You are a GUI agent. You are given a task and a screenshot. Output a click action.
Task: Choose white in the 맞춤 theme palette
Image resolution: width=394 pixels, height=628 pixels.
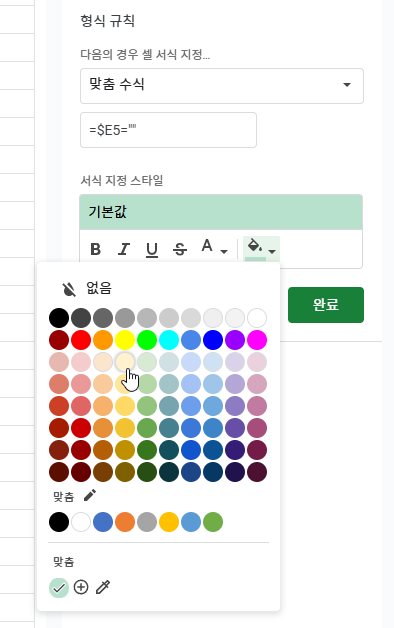pyautogui.click(x=81, y=522)
